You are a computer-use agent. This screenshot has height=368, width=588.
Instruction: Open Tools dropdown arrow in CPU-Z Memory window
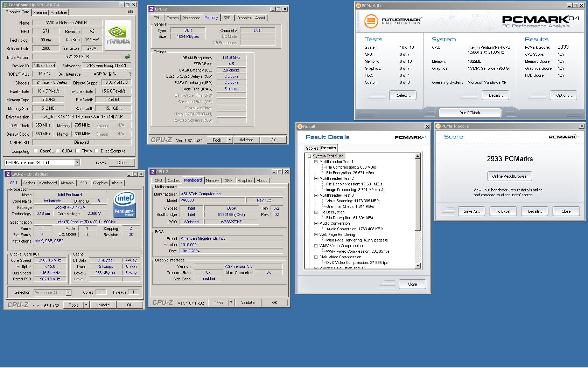point(230,140)
